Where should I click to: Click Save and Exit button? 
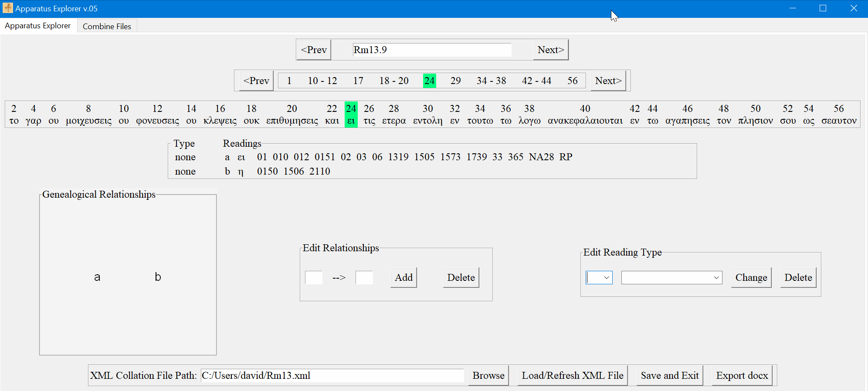pos(670,375)
